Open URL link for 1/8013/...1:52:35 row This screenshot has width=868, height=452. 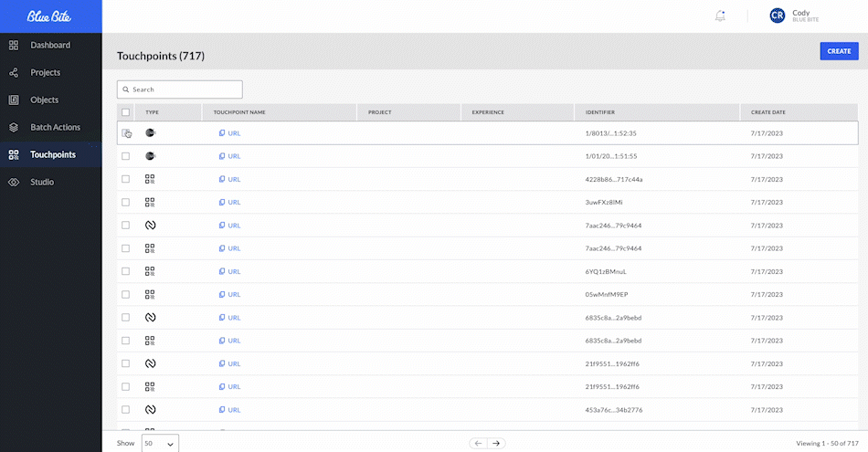pyautogui.click(x=234, y=133)
